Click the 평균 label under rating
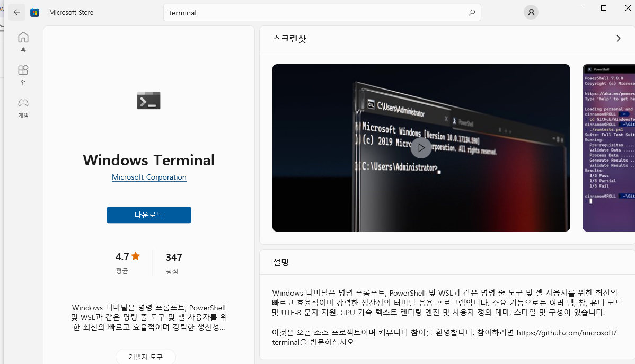Image resolution: width=635 pixels, height=364 pixels. point(122,271)
